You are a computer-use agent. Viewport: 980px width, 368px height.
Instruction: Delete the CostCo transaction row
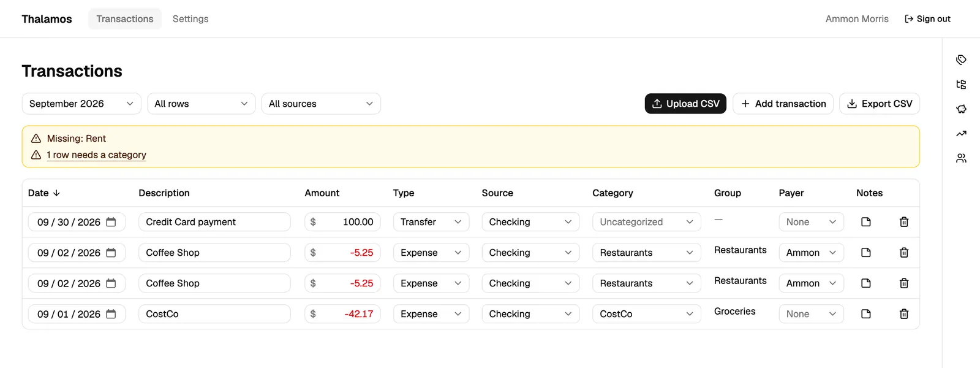coord(903,314)
